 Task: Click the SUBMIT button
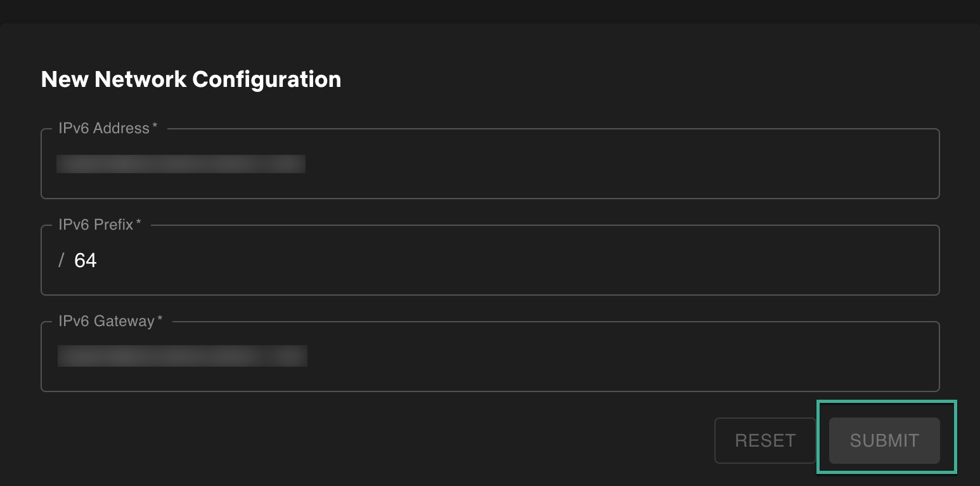click(883, 440)
